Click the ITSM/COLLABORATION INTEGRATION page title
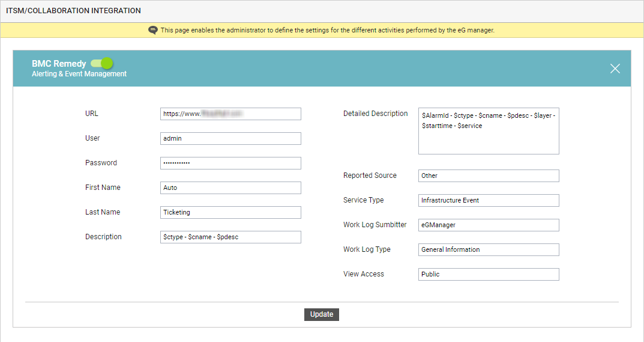 tap(73, 11)
